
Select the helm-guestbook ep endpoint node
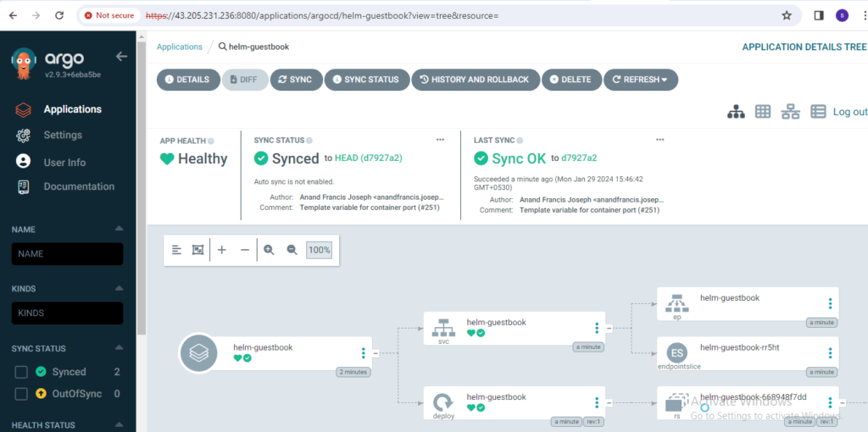pyautogui.click(x=748, y=304)
